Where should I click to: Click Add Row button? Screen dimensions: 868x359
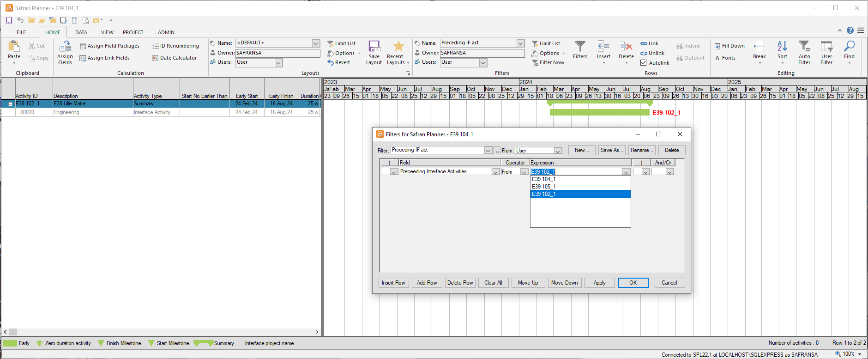click(427, 283)
